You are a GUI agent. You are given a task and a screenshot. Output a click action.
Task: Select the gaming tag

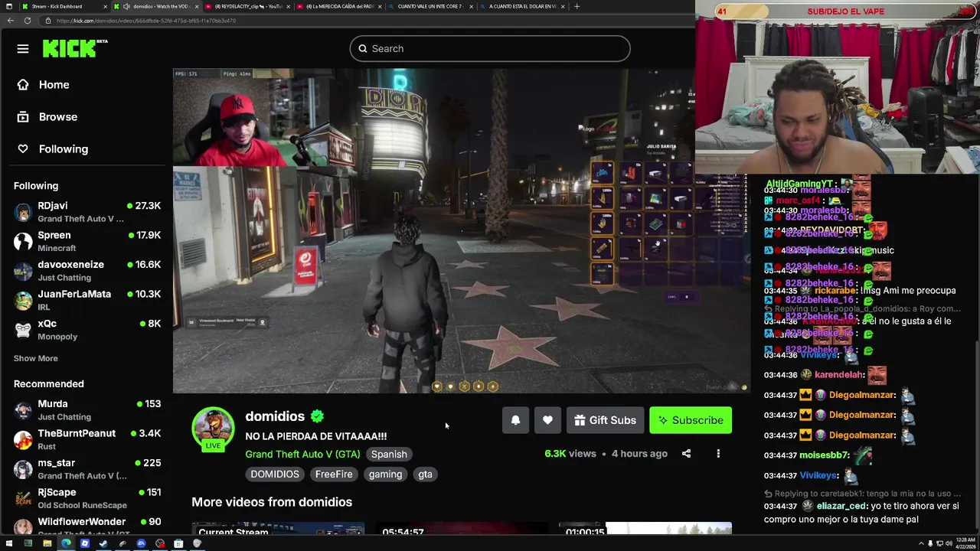coord(385,474)
